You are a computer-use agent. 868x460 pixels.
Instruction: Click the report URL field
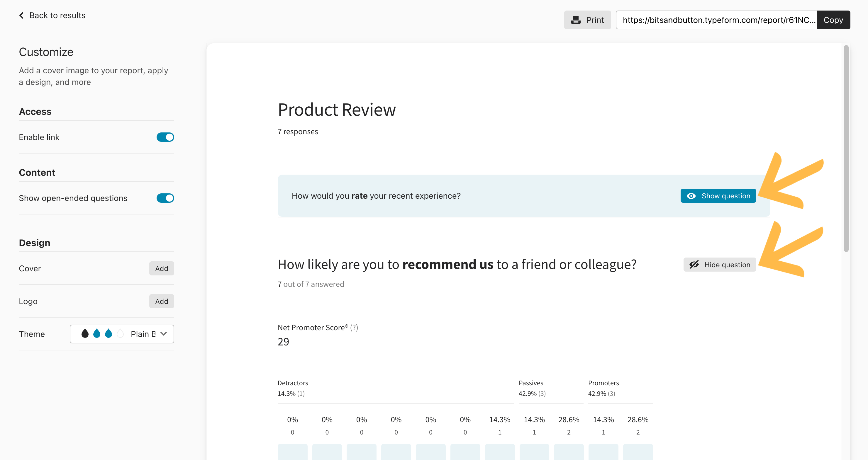(716, 20)
